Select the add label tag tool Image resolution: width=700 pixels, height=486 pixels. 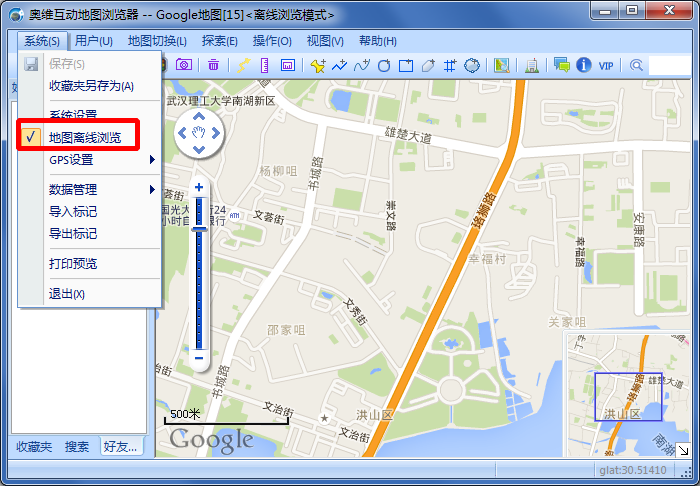point(428,65)
